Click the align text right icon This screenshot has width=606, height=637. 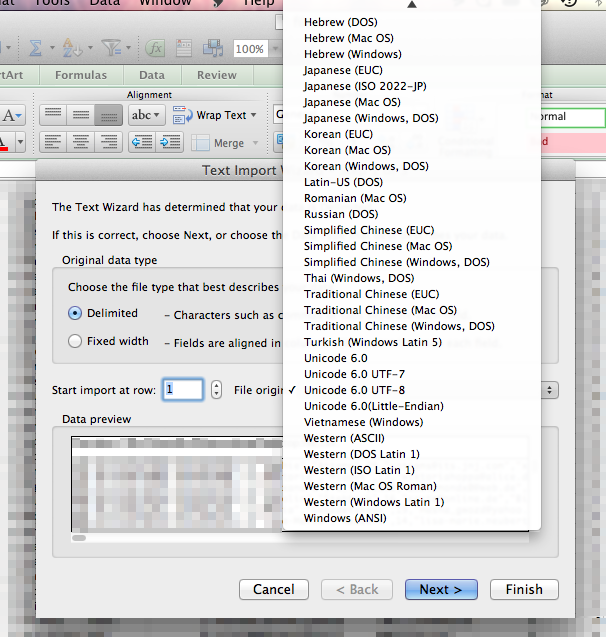tap(108, 142)
